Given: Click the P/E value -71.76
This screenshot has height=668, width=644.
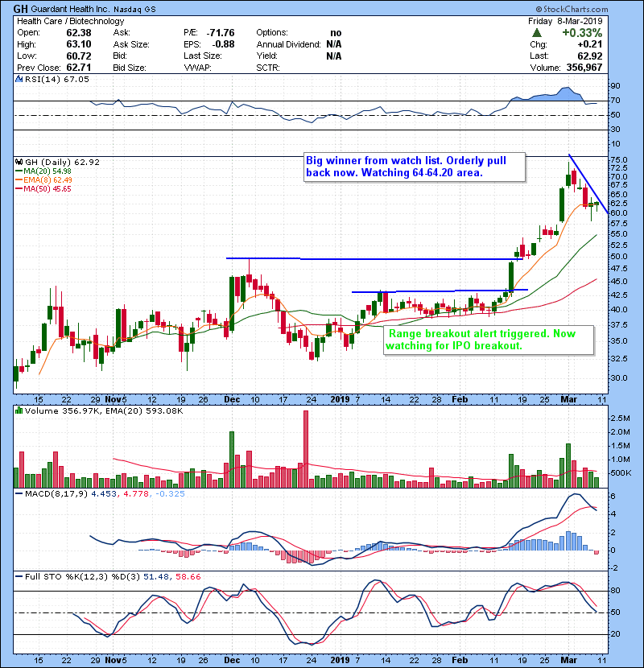Looking at the screenshot, I should pyautogui.click(x=221, y=33).
